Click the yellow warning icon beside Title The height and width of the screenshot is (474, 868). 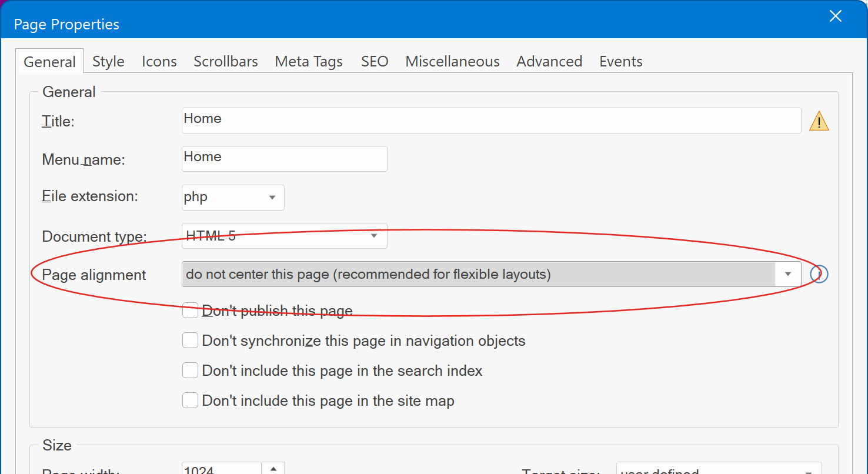point(819,121)
